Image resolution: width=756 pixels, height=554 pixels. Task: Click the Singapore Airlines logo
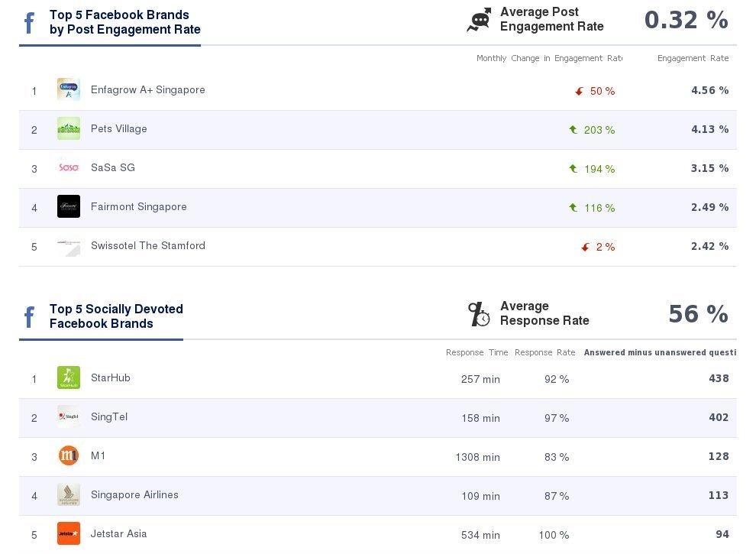69,494
